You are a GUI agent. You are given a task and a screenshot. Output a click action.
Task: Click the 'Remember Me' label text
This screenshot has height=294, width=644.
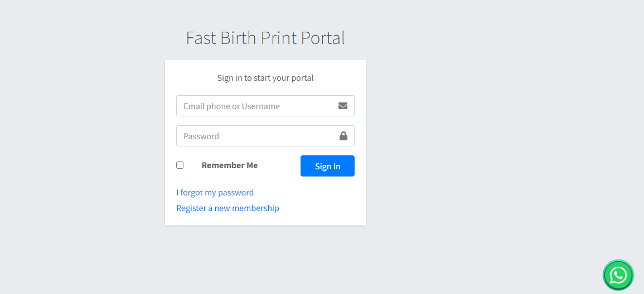point(229,165)
